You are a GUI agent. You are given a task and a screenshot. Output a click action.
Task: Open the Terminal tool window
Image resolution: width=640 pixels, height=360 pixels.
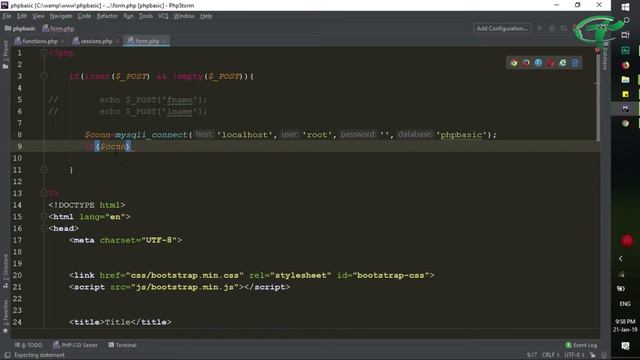tap(122, 345)
